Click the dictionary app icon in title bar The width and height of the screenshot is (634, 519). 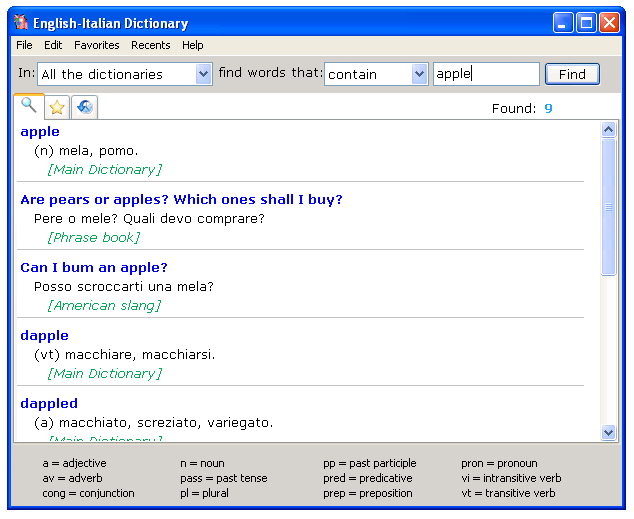pyautogui.click(x=21, y=22)
